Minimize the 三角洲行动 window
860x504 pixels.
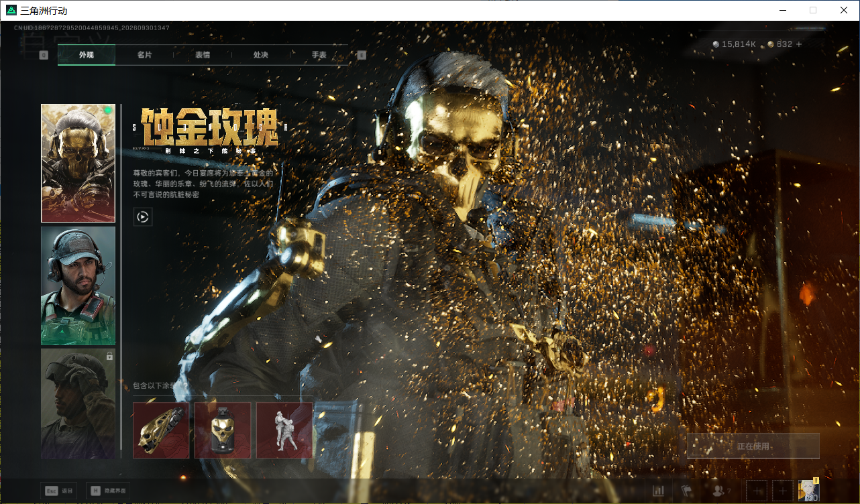pos(782,10)
